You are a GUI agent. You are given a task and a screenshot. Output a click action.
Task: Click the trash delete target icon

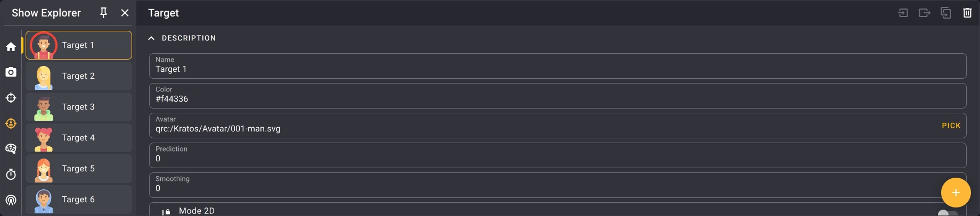(x=967, y=13)
